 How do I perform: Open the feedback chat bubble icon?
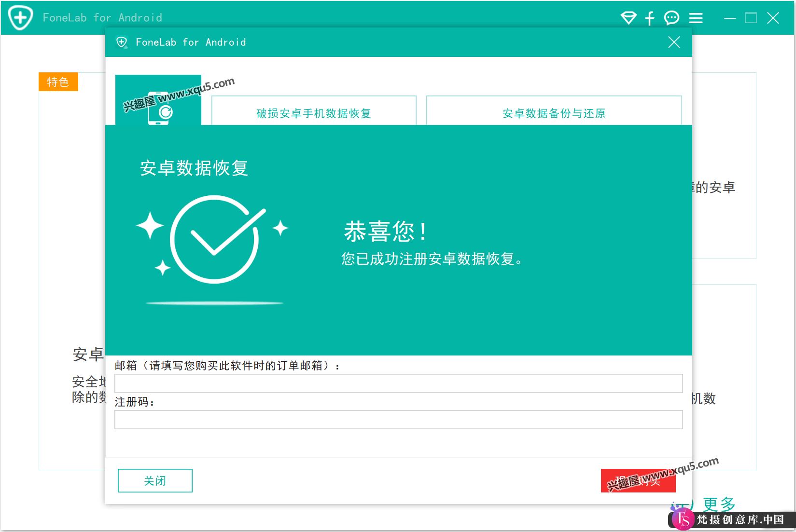click(x=671, y=18)
